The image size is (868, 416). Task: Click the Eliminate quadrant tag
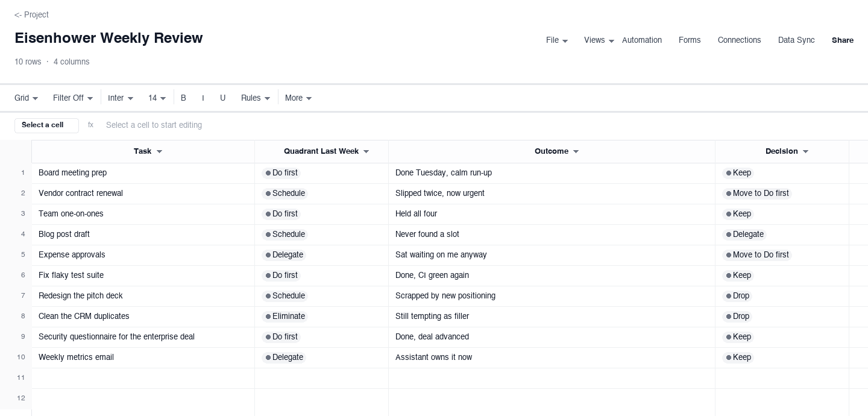[285, 317]
